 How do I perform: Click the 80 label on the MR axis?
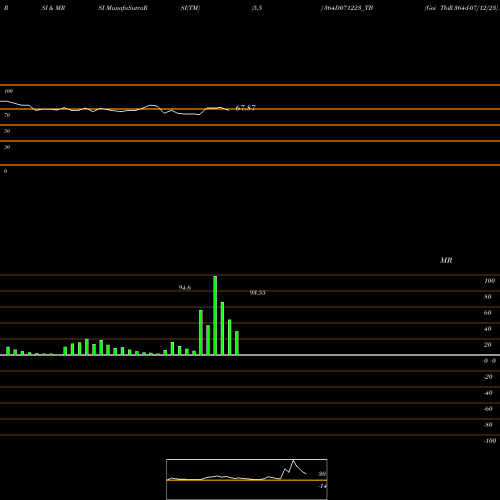tap(488, 297)
